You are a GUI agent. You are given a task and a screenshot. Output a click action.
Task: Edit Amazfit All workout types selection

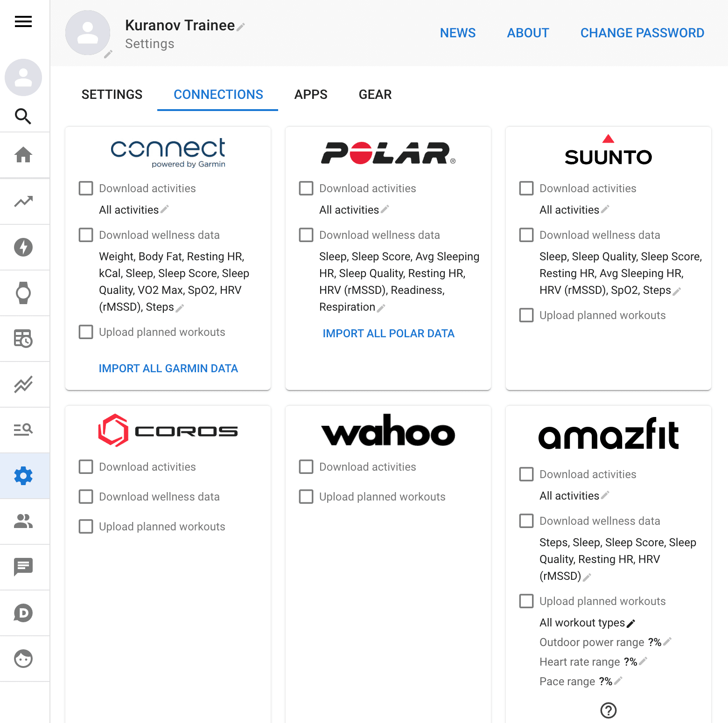coord(631,624)
